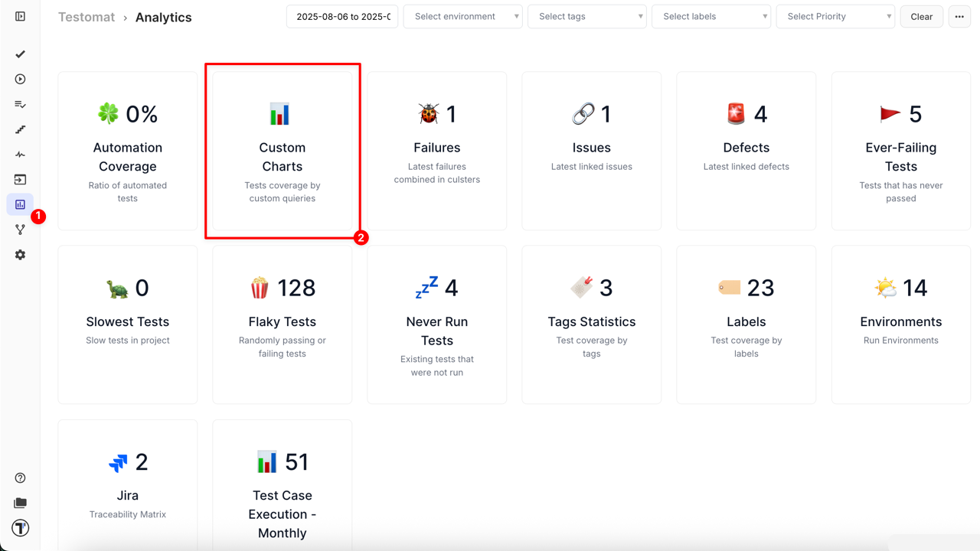Viewport: 980px width, 551px height.
Task: Open the Custom Charts card
Action: click(283, 152)
